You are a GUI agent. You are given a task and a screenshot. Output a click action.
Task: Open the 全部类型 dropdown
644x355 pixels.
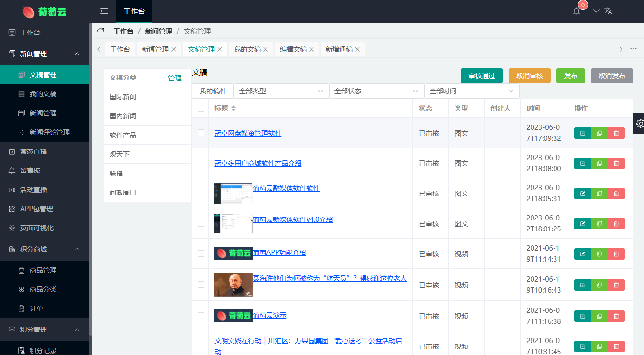click(x=281, y=91)
